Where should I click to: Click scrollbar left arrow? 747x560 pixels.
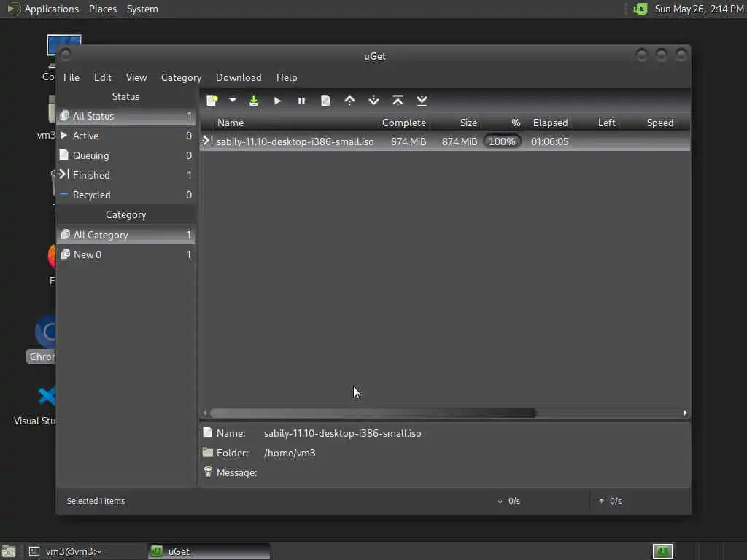click(205, 413)
